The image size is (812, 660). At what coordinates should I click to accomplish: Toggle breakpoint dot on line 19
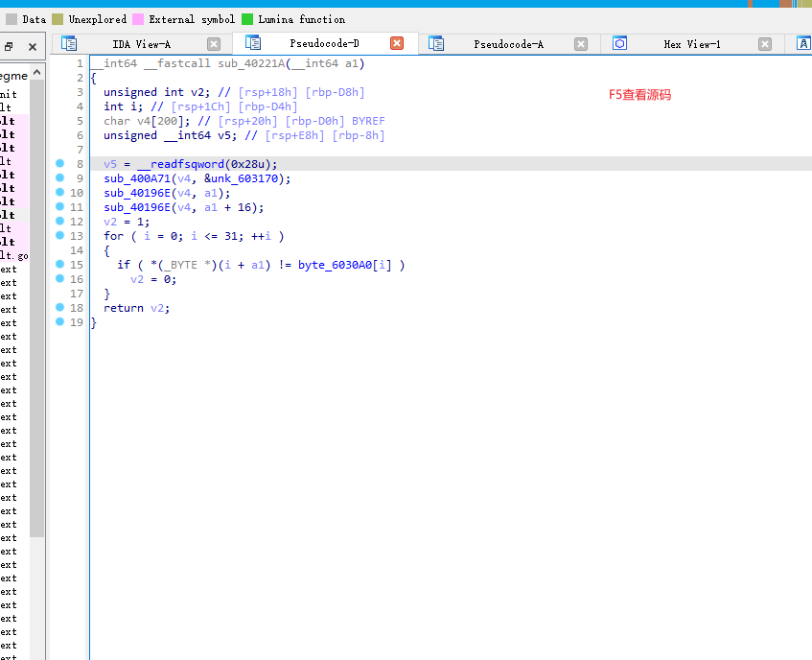pyautogui.click(x=60, y=321)
